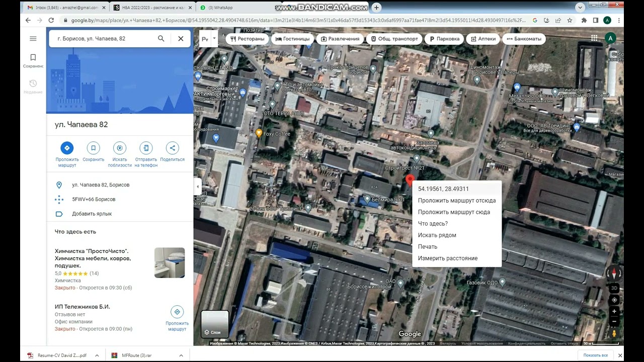
Task: Choose Проложить маршрут сюда from context menu
Action: click(x=457, y=212)
